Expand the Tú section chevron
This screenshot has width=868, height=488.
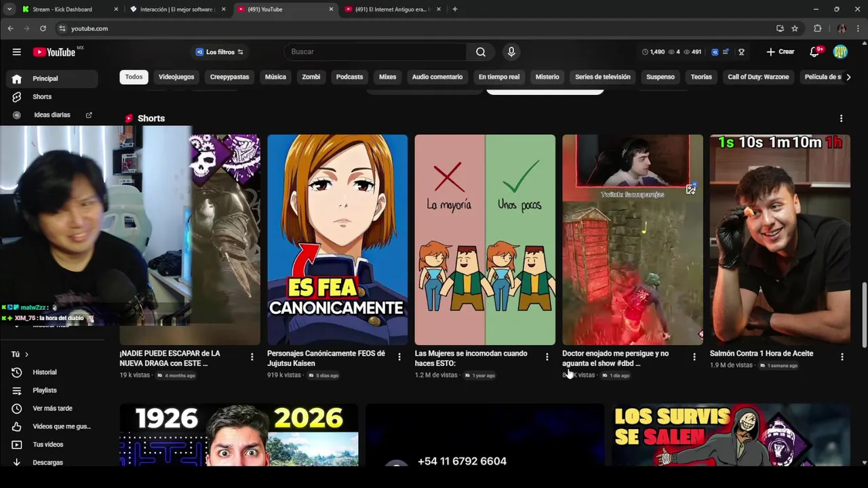[26, 354]
